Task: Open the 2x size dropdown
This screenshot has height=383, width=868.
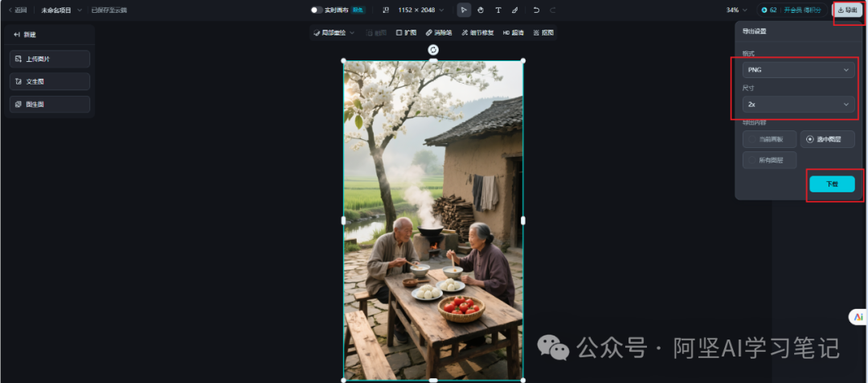Action: [x=798, y=105]
